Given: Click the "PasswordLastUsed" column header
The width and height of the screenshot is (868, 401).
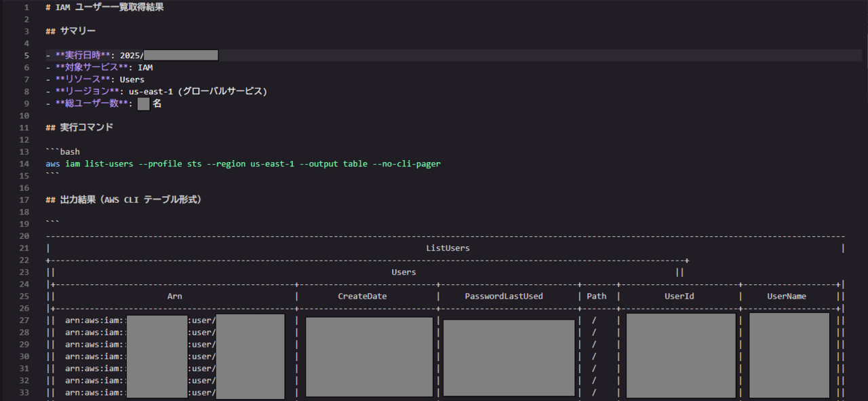Looking at the screenshot, I should coord(504,297).
